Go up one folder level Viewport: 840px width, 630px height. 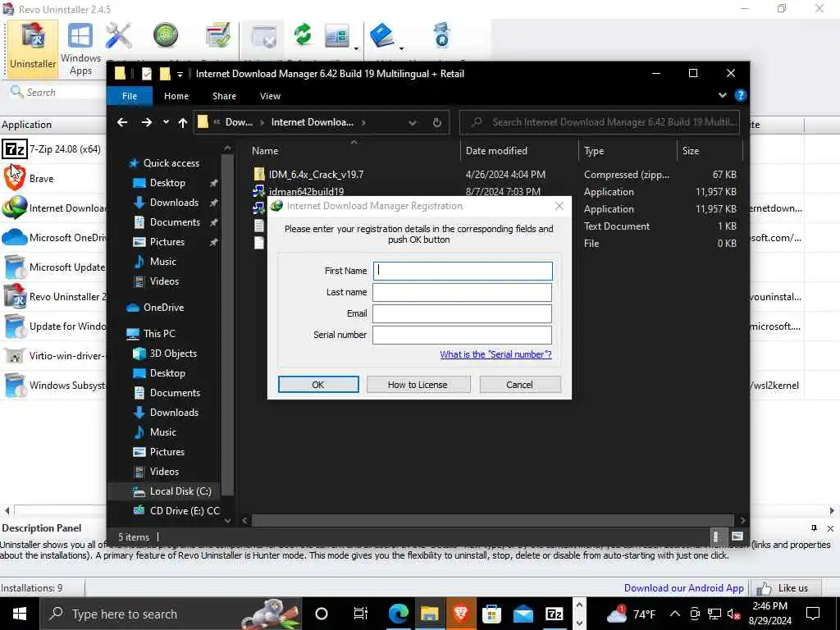pos(183,122)
